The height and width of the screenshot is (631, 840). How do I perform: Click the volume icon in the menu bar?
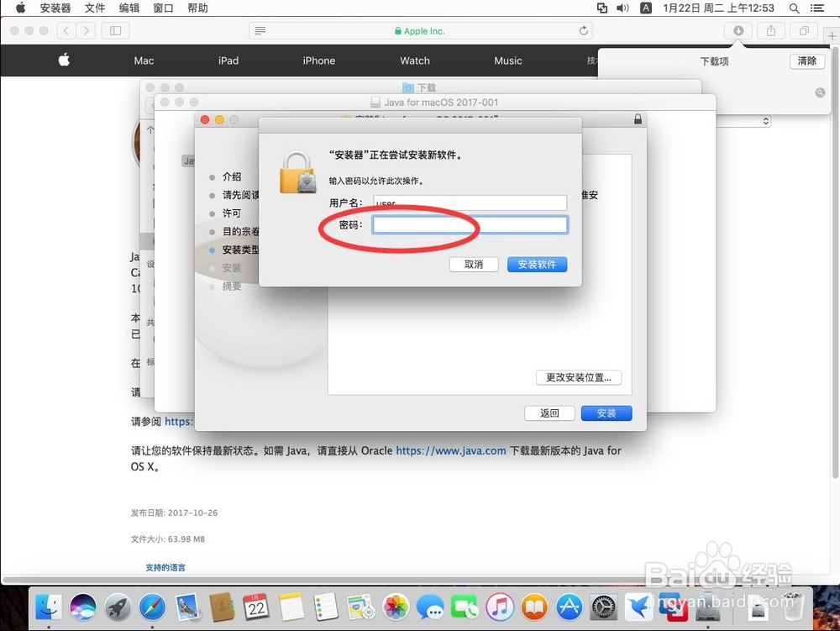[x=622, y=8]
